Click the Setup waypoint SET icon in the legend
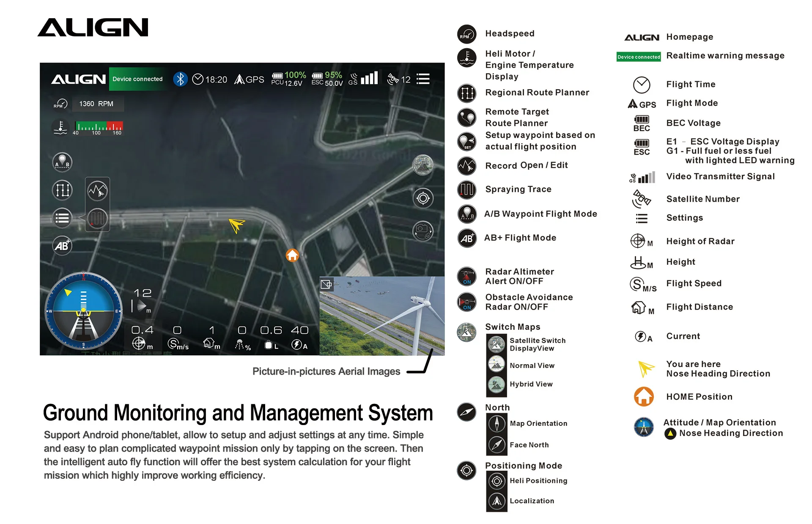 [467, 141]
